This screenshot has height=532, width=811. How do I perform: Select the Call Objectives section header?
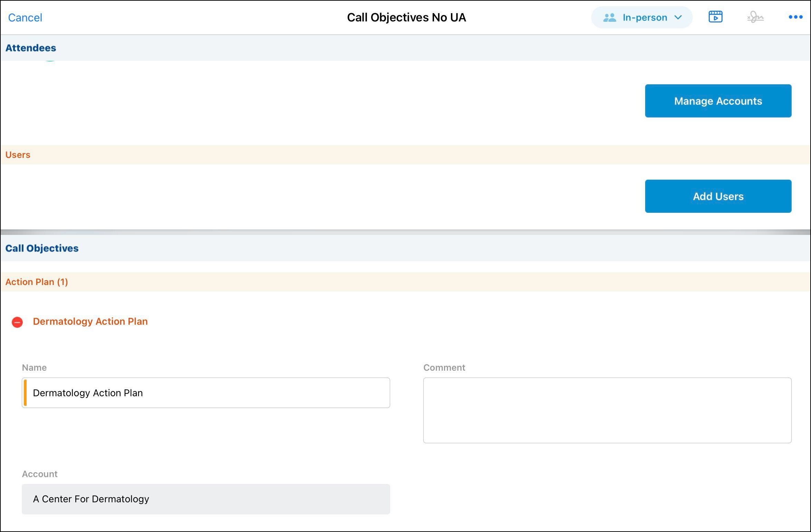click(42, 248)
